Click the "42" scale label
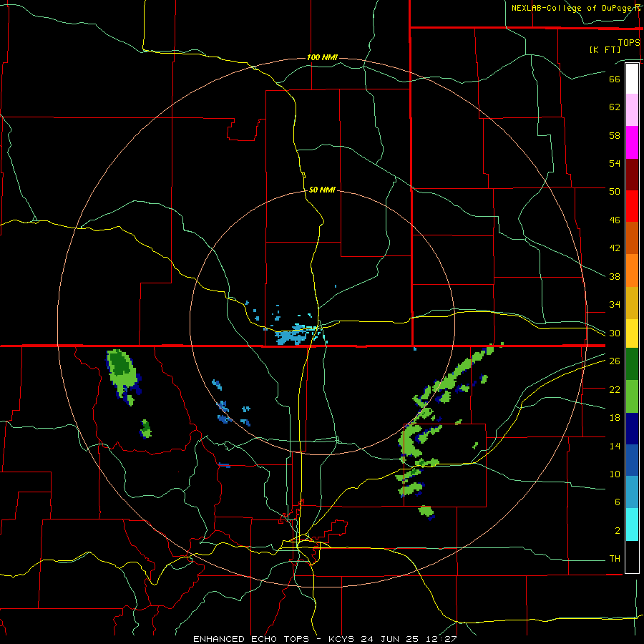This screenshot has width=644, height=644. pos(615,248)
